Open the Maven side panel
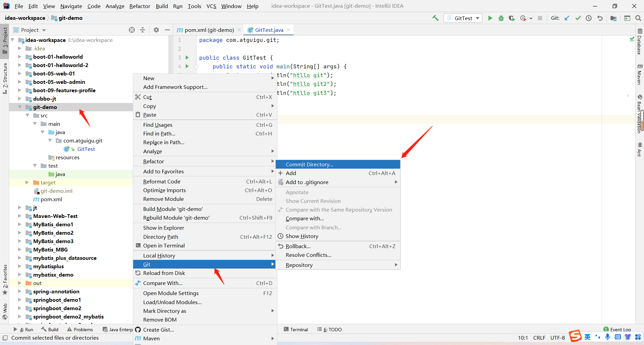 [640, 74]
